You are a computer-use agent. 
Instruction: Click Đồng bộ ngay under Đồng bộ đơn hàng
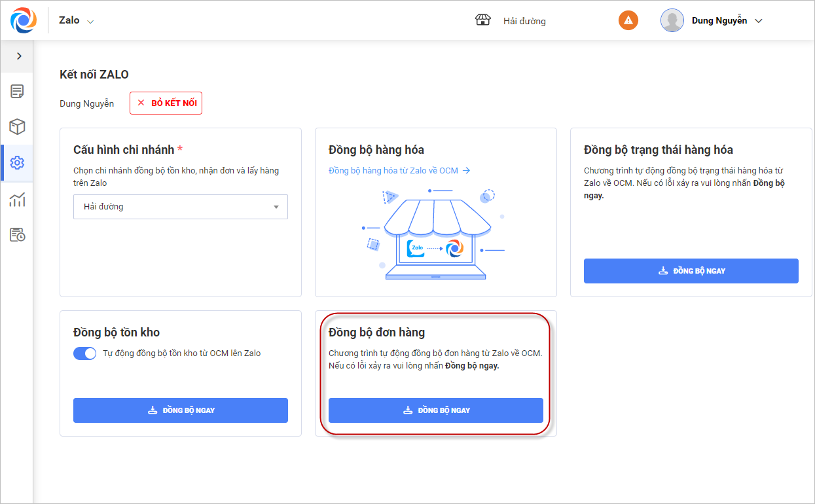tap(436, 410)
